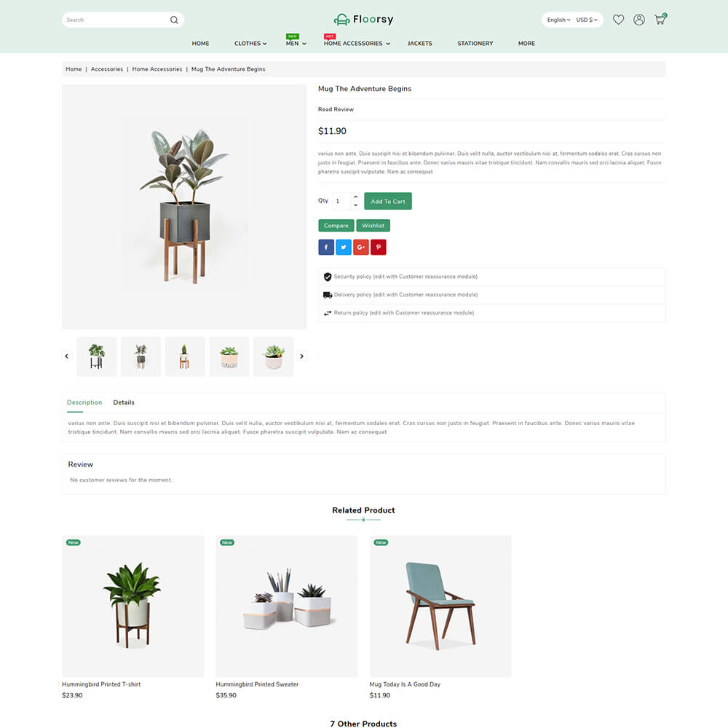Increase quantity with up arrow
The height and width of the screenshot is (728, 728).
(x=356, y=197)
